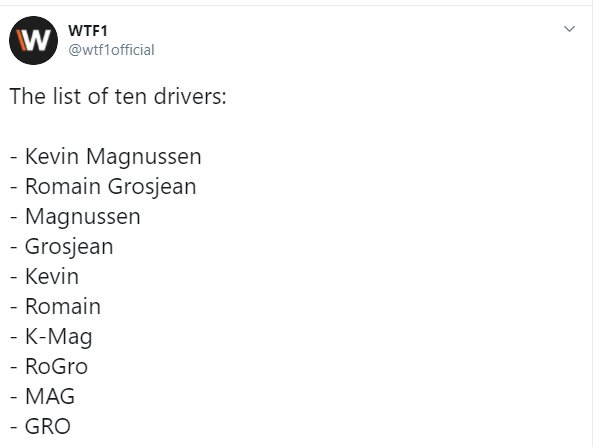The height and width of the screenshot is (447, 597).
Task: Click the standalone 'Romain' line
Action: [x=56, y=307]
